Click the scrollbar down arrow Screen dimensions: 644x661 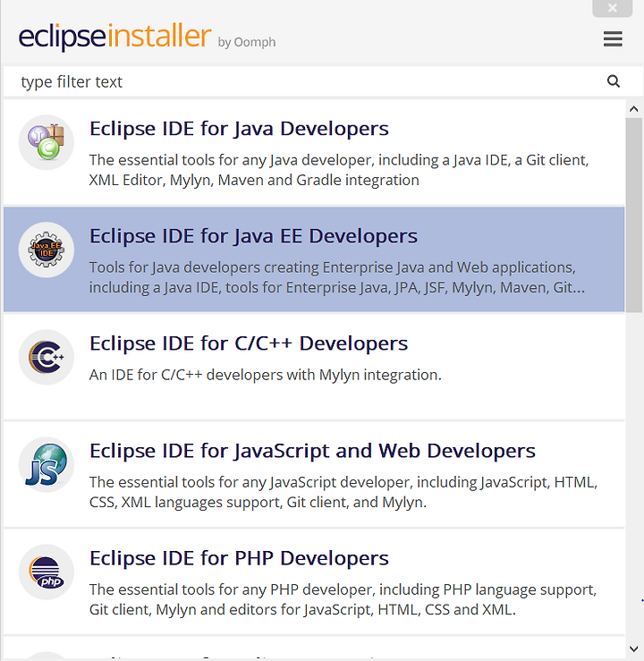pos(633,648)
